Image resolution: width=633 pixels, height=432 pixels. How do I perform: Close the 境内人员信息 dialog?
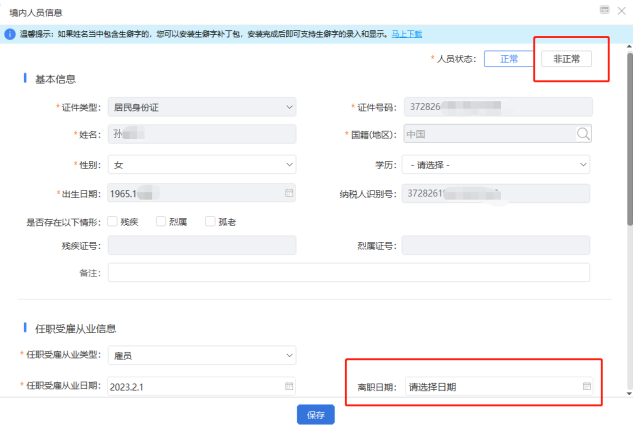(x=622, y=9)
